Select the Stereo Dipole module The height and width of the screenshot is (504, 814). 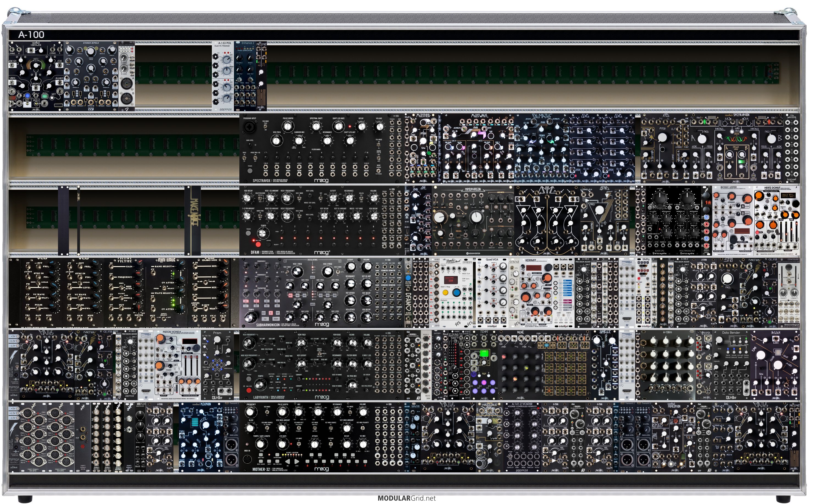[x=91, y=76]
